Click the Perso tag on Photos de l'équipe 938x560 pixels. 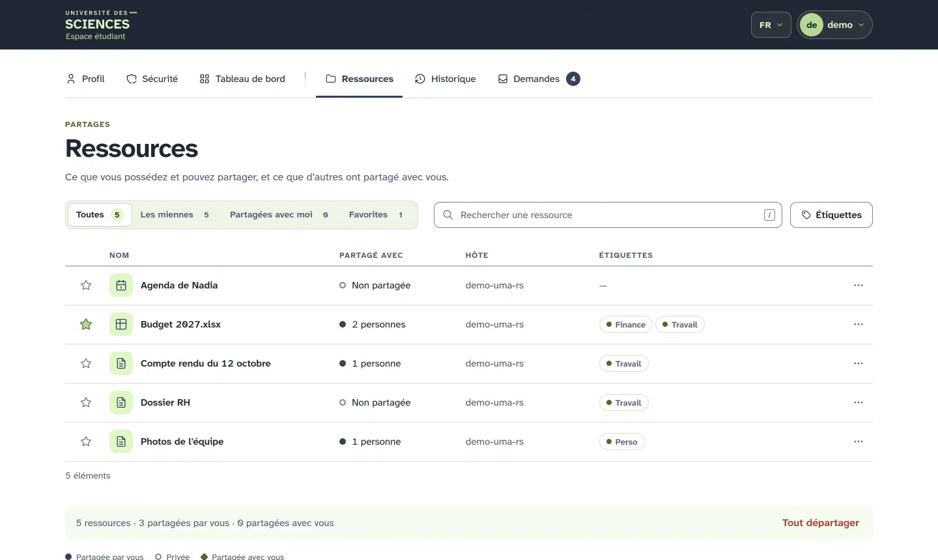[621, 441]
